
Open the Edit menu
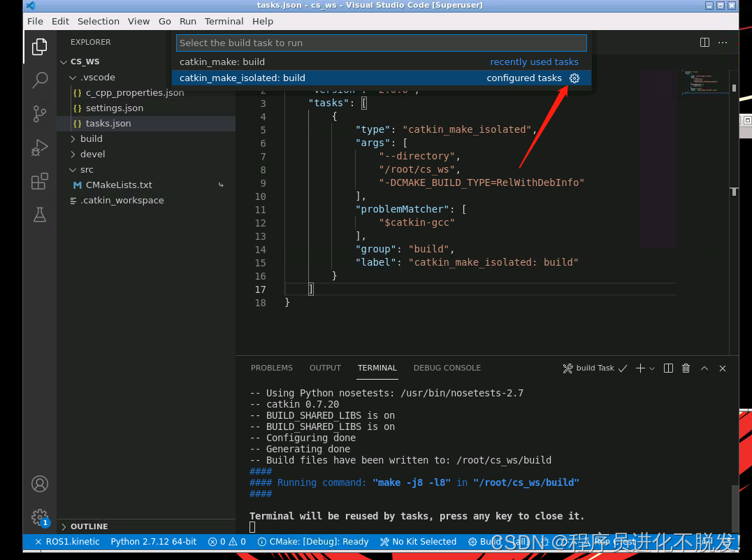pos(60,21)
